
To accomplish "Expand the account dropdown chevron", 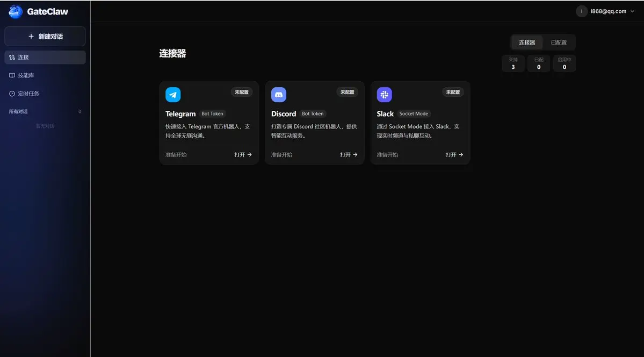I will (x=632, y=11).
